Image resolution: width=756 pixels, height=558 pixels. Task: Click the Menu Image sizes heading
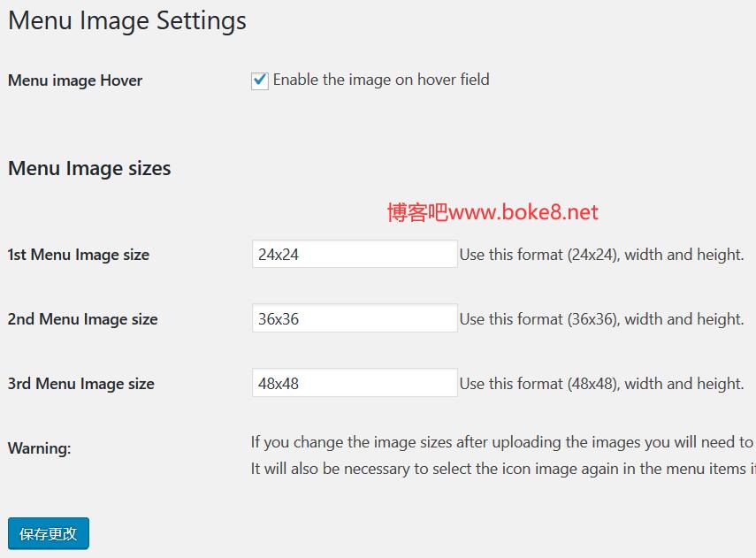point(89,168)
